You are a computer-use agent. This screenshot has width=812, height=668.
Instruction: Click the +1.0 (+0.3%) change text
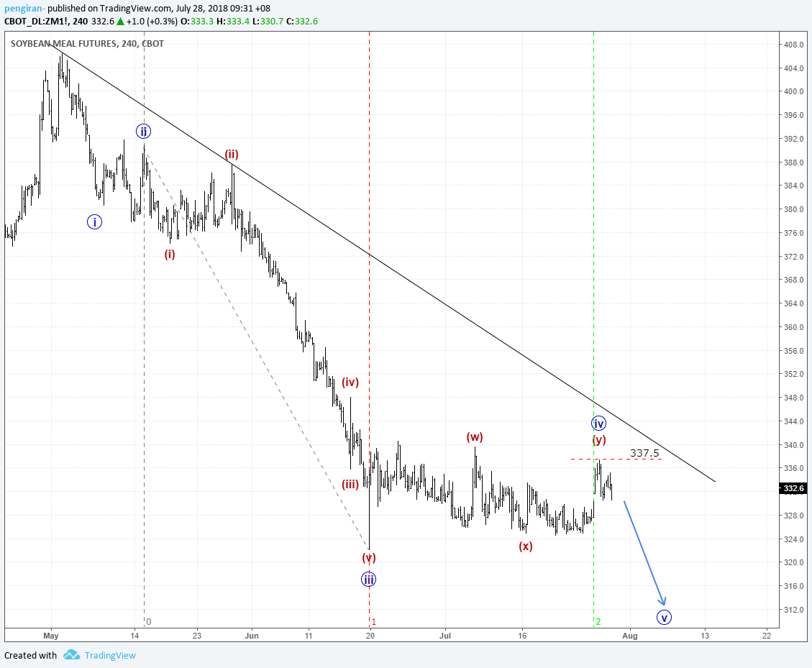tap(152, 22)
